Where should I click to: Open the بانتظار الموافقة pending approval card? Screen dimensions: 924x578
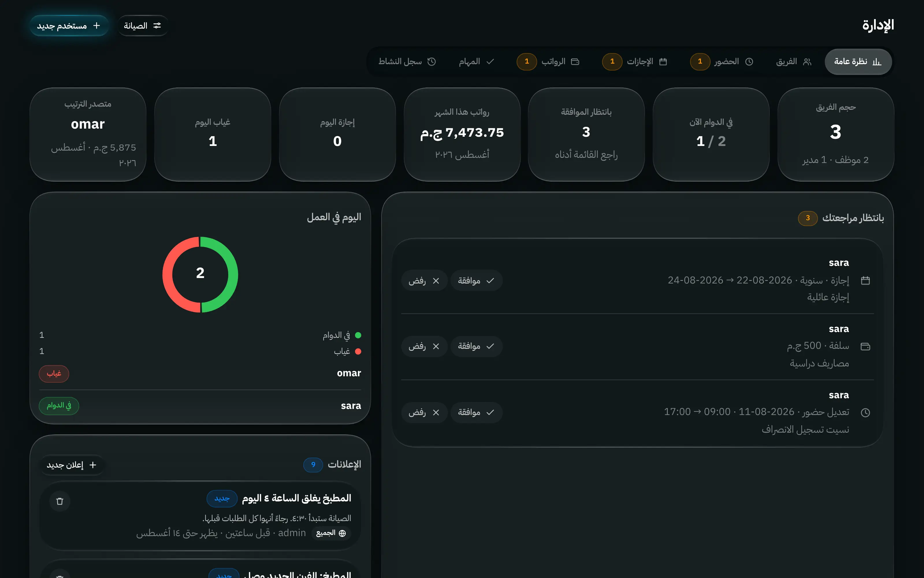[586, 135]
